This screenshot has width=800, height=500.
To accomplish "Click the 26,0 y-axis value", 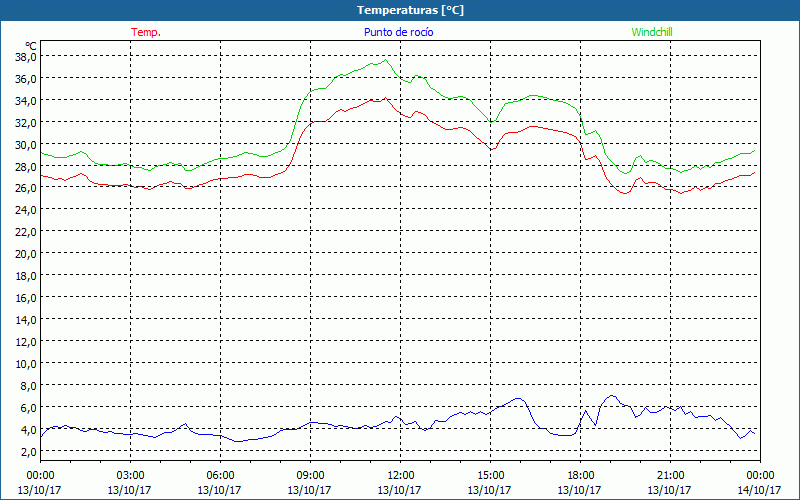I will pyautogui.click(x=26, y=188).
